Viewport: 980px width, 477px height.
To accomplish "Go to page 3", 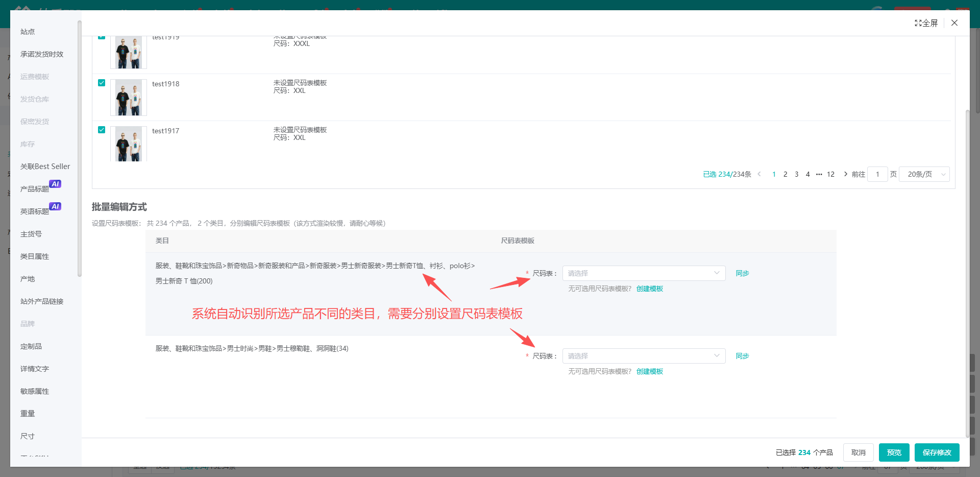I will click(796, 174).
